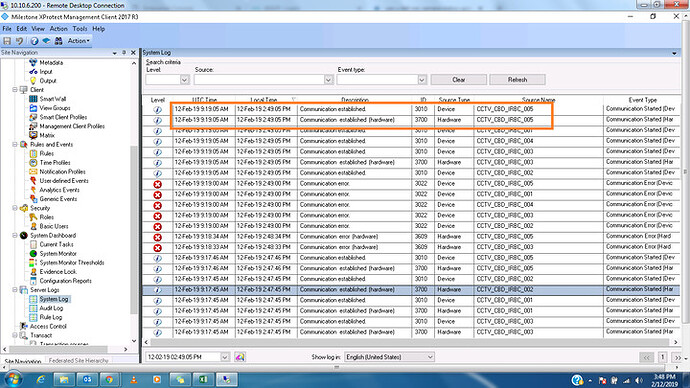
Task: Click the Clear button
Action: tap(459, 80)
